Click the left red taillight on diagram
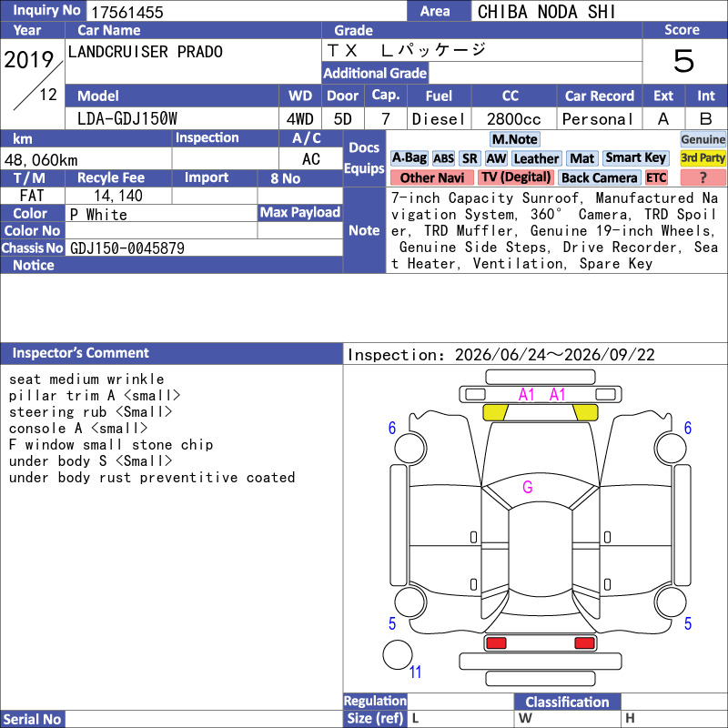 [x=496, y=643]
